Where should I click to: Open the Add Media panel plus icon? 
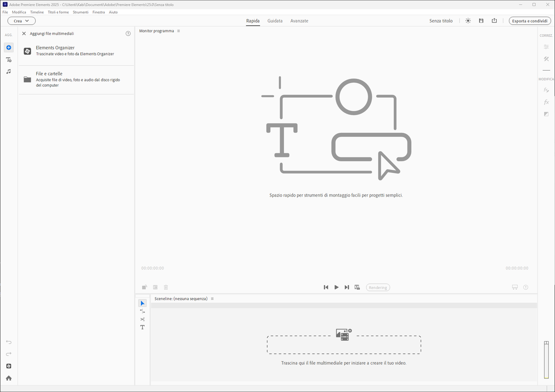[9, 48]
